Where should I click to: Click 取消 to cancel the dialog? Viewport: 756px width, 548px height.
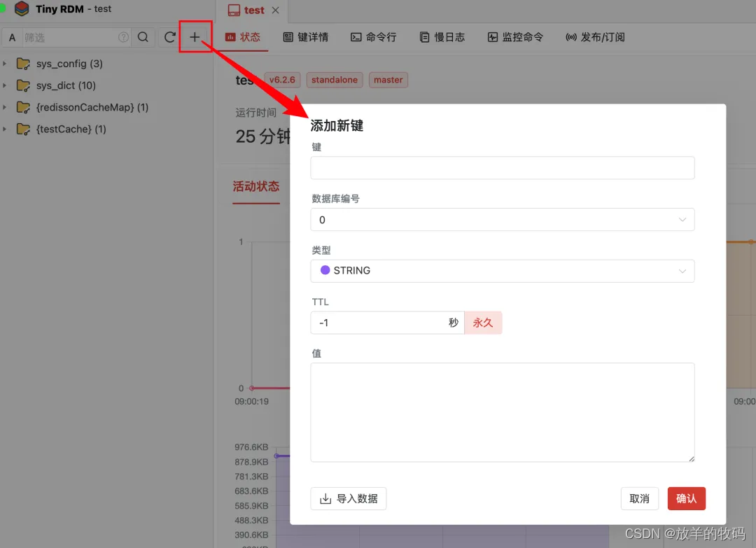[x=639, y=498]
